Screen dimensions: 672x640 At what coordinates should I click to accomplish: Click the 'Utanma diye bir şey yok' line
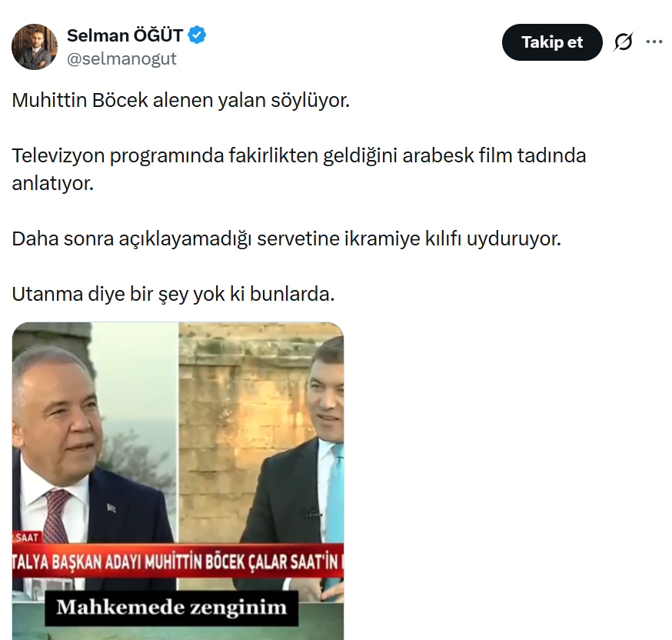pos(173,294)
